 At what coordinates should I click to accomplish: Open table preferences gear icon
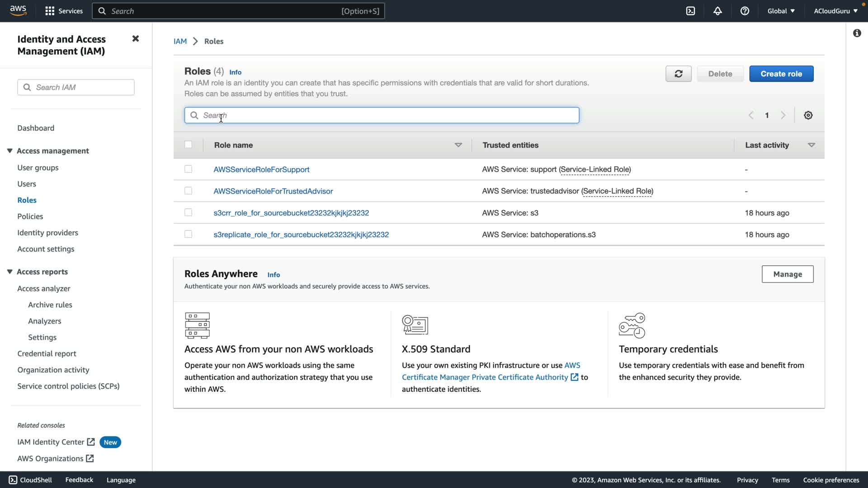point(808,115)
